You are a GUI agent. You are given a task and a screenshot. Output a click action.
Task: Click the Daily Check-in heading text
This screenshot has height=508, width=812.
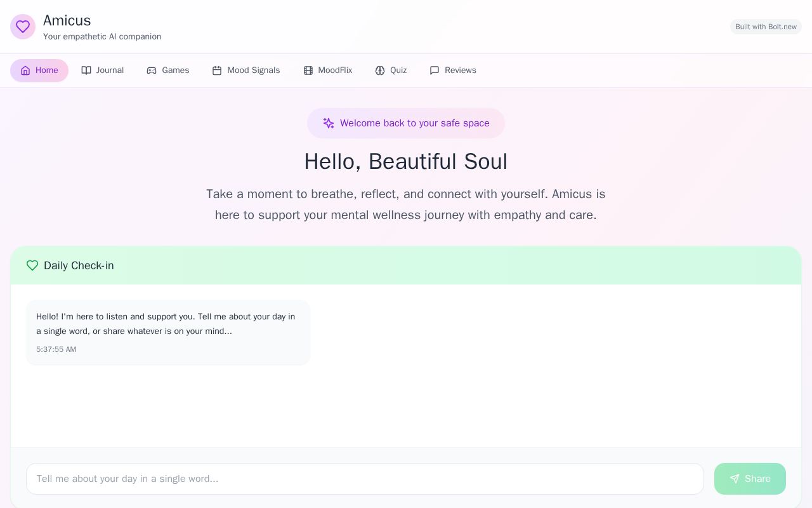point(79,265)
